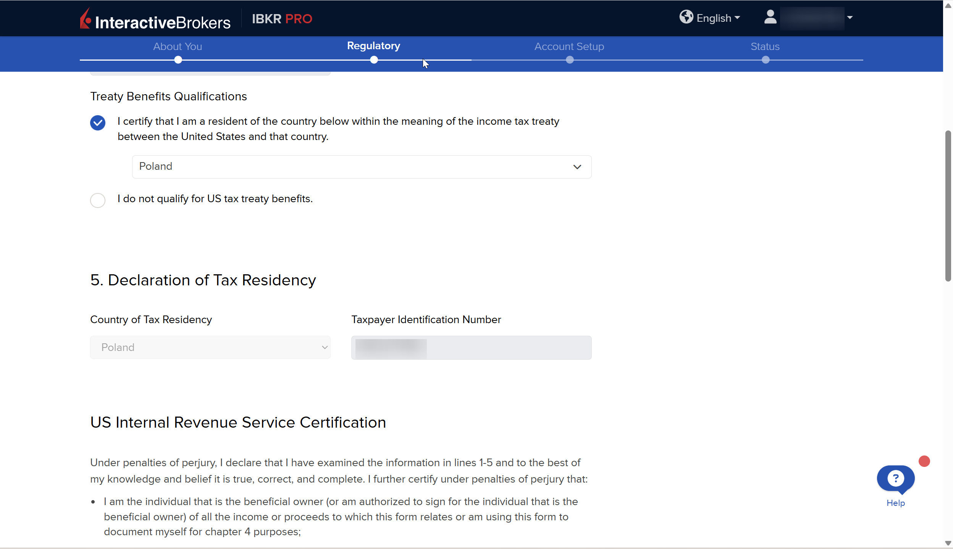Image resolution: width=953 pixels, height=560 pixels.
Task: Click the Help question mark bubble
Action: tap(895, 478)
